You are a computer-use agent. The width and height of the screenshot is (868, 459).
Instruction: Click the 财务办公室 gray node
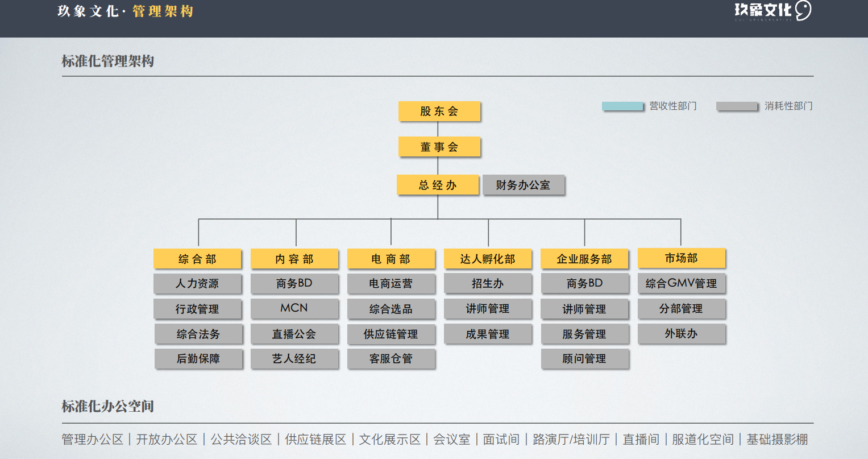pos(524,185)
